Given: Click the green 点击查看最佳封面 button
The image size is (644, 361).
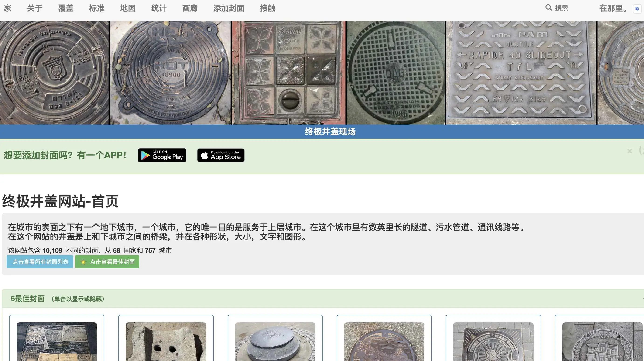Looking at the screenshot, I should point(112,262).
